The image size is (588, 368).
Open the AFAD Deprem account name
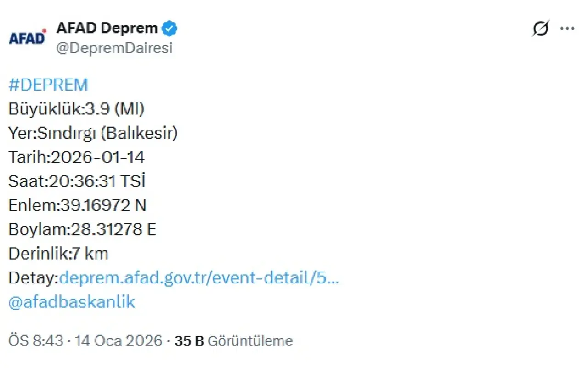(x=107, y=28)
